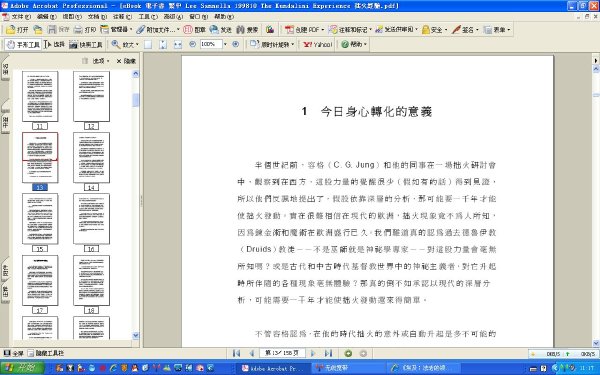The height and width of the screenshot is (375, 600).
Task: Open the Edit (编辑) menu
Action: pos(46,17)
